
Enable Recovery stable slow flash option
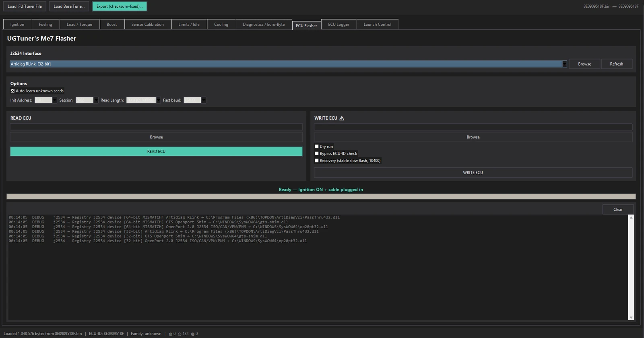click(317, 161)
